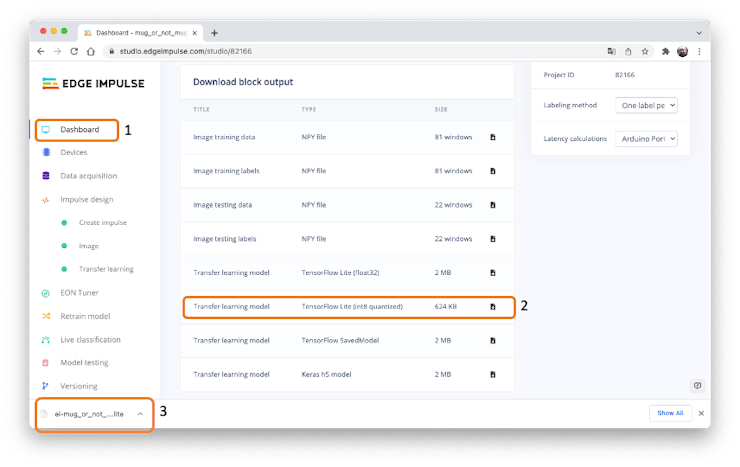
Task: Click translate page icon in address bar
Action: pyautogui.click(x=612, y=51)
